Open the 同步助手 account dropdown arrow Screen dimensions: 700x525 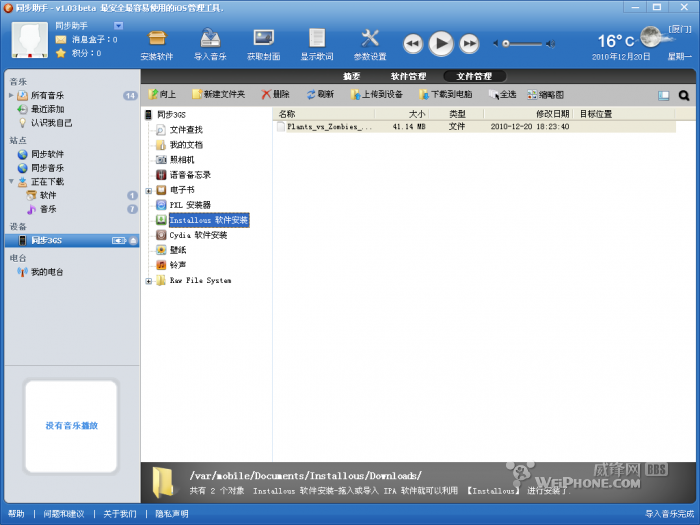(x=118, y=26)
